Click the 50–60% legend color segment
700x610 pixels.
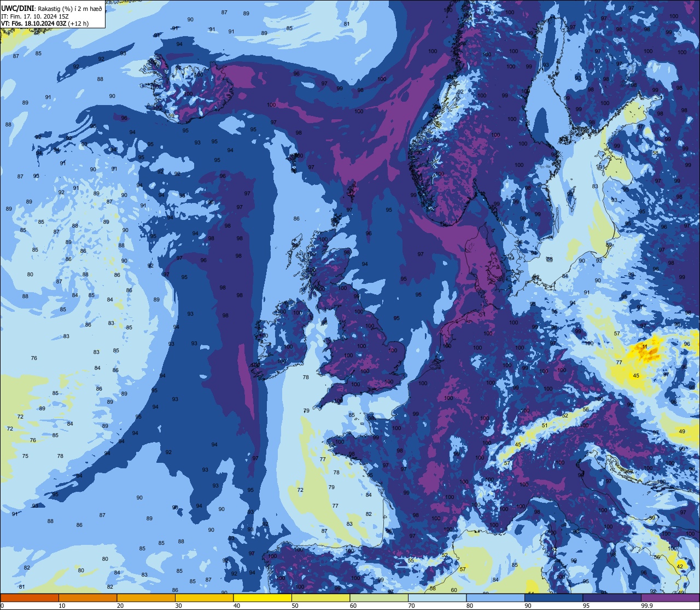coord(320,597)
